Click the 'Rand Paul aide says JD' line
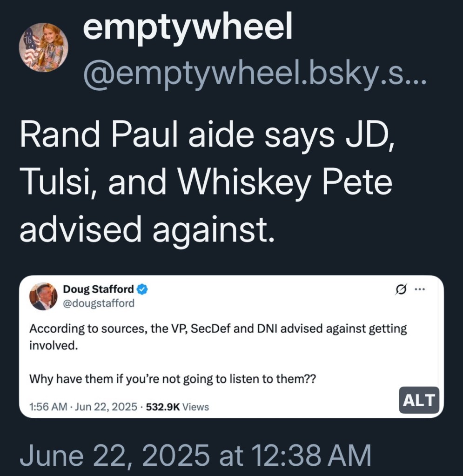463x476 pixels. coord(207,136)
